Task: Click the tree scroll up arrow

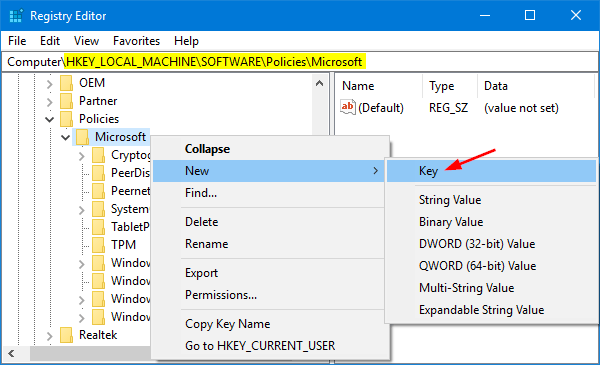Action: [320, 83]
